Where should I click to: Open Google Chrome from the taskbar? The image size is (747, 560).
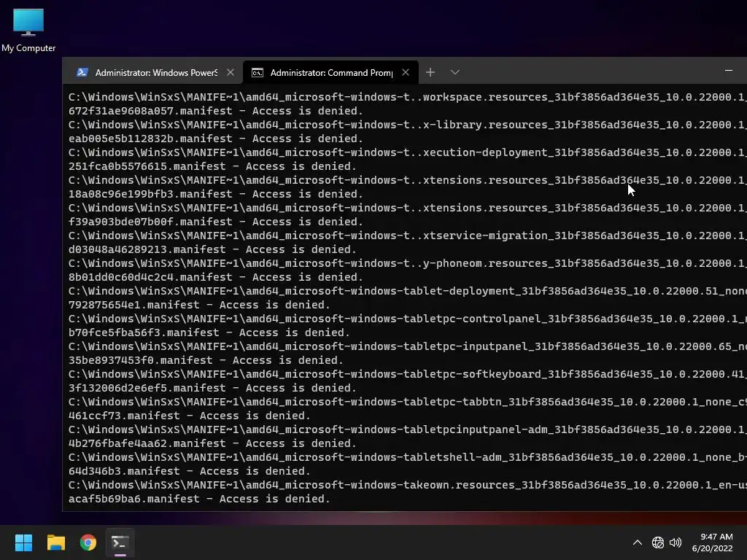[x=88, y=542]
